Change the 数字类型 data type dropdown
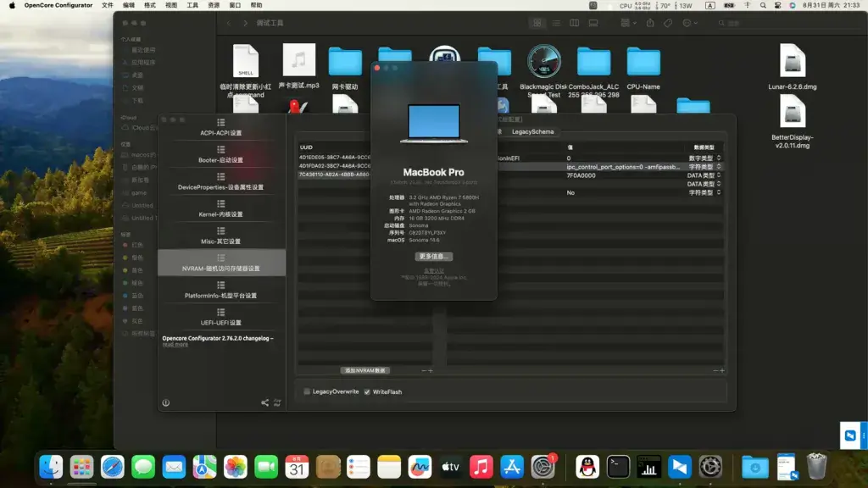 click(x=704, y=158)
